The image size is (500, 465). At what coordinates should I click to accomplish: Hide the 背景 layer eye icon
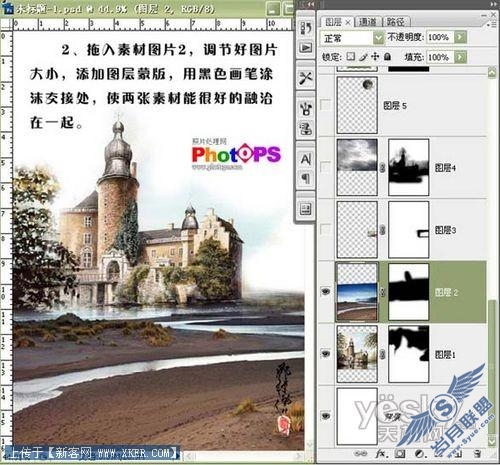point(325,416)
